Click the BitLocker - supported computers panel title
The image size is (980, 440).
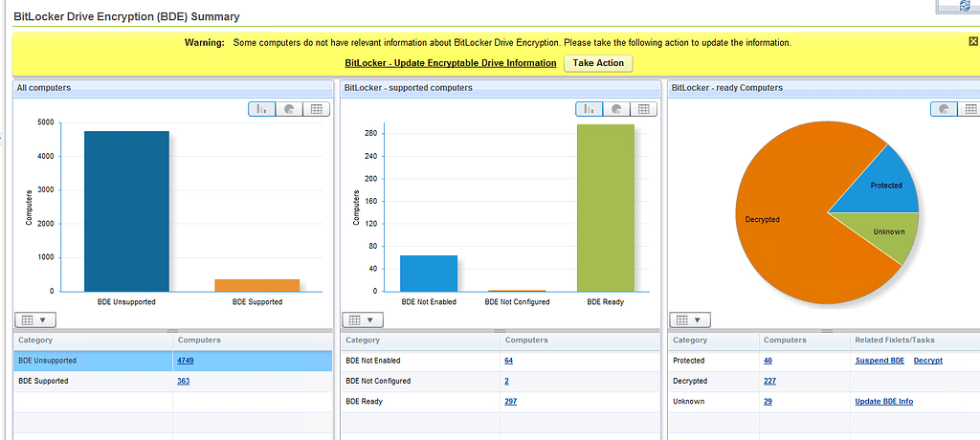pyautogui.click(x=408, y=88)
